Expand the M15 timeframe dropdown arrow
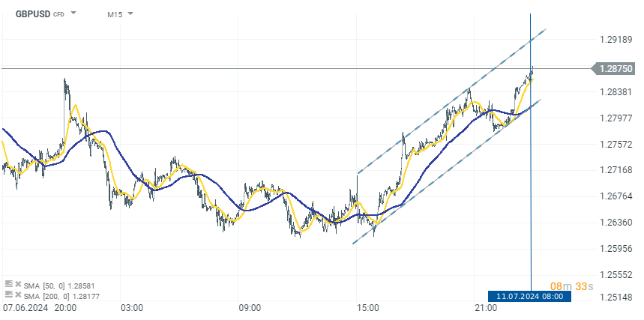The image size is (644, 320). pos(130,13)
